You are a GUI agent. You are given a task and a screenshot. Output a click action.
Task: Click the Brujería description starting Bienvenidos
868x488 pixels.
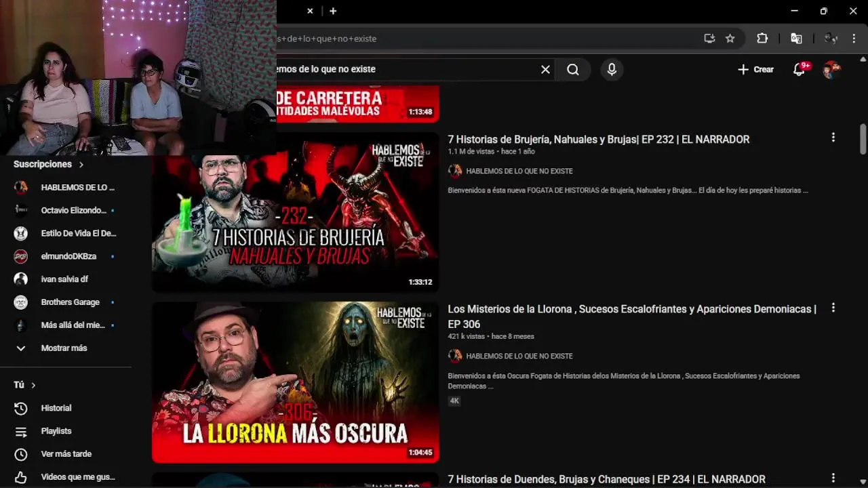(628, 190)
